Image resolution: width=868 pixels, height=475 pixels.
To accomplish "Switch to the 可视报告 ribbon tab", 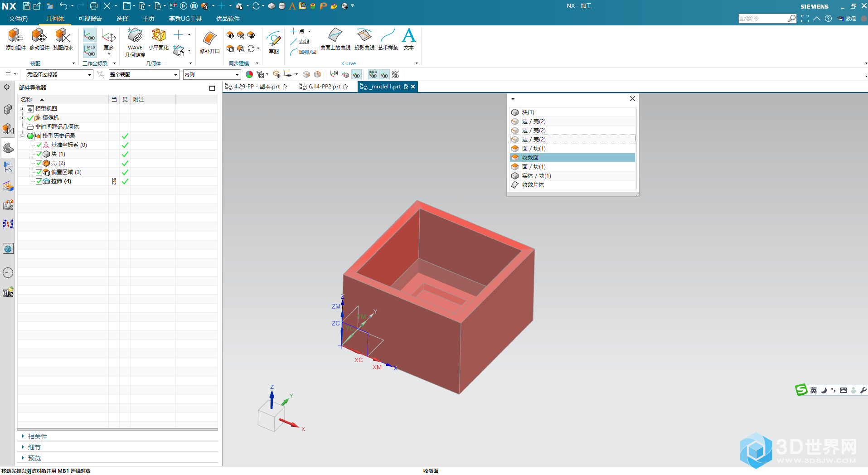I will pyautogui.click(x=90, y=19).
